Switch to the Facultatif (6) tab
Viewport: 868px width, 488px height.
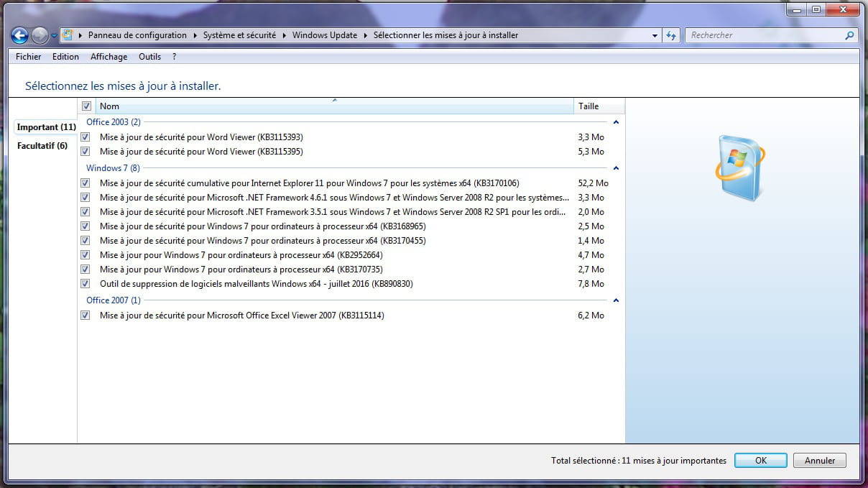click(x=42, y=146)
